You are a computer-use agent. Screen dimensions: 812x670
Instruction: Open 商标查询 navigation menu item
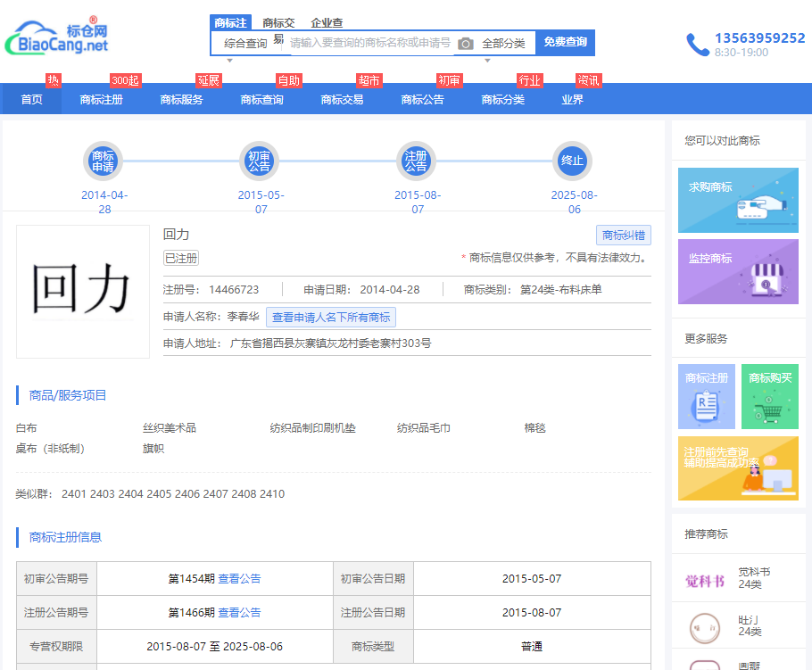point(262,99)
